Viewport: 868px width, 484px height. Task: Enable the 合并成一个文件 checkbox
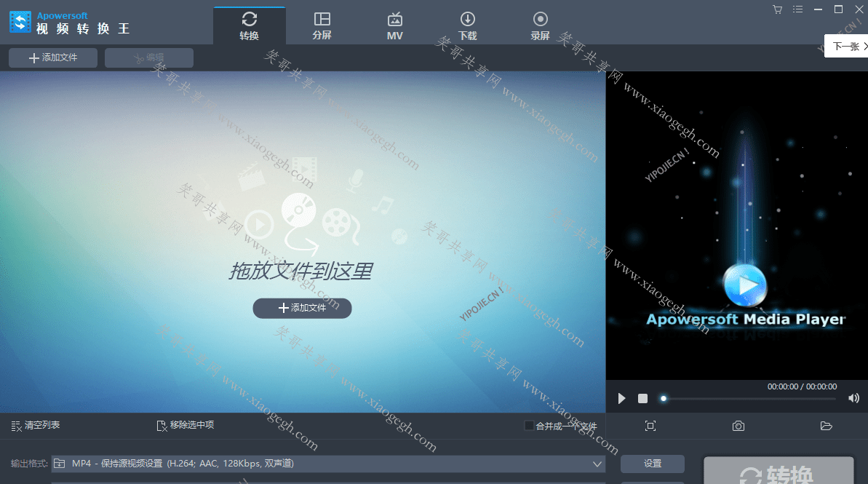pos(529,425)
